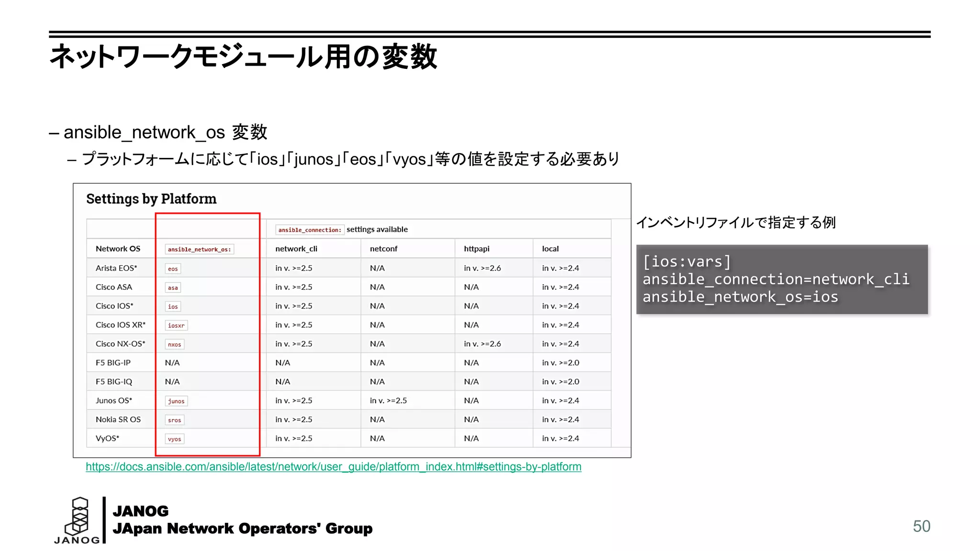Click the 'Settings by Platform' heading

tap(151, 199)
